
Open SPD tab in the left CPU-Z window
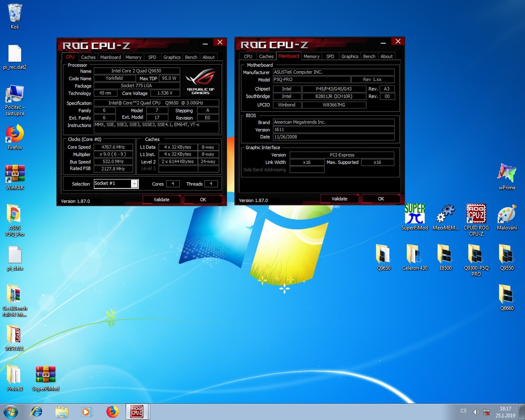[x=152, y=57]
